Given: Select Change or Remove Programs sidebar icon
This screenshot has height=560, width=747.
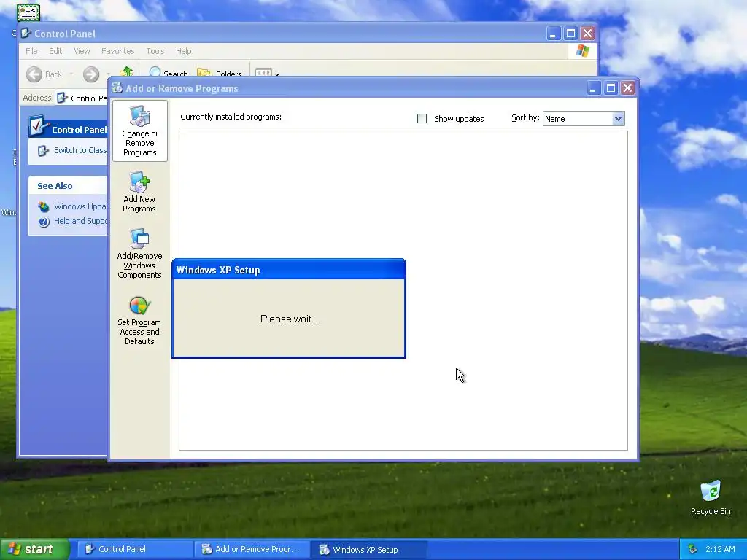Looking at the screenshot, I should tap(139, 131).
